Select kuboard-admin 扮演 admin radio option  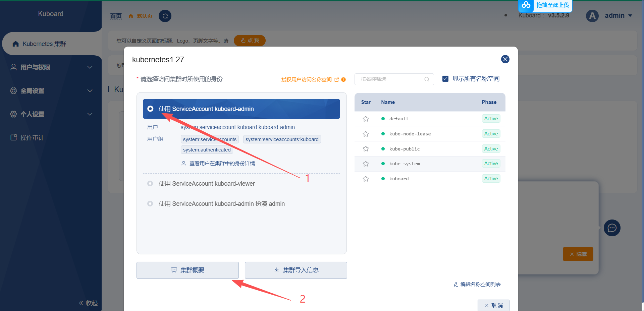(150, 203)
